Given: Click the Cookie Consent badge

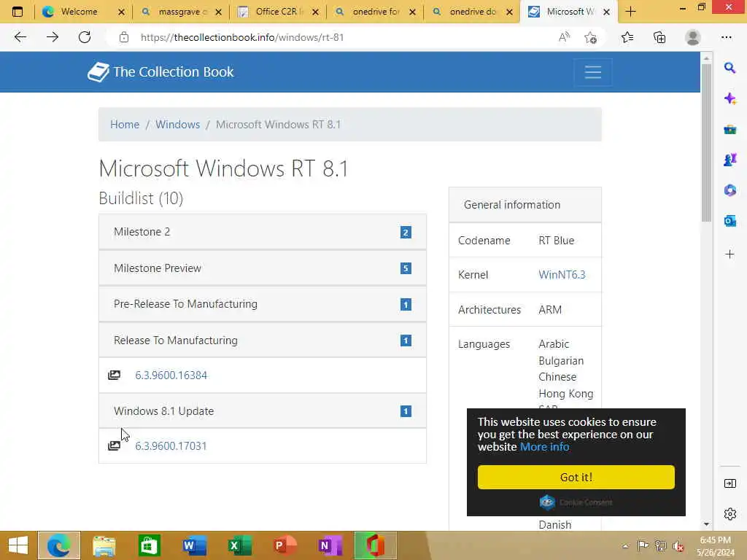Looking at the screenshot, I should click(x=576, y=502).
